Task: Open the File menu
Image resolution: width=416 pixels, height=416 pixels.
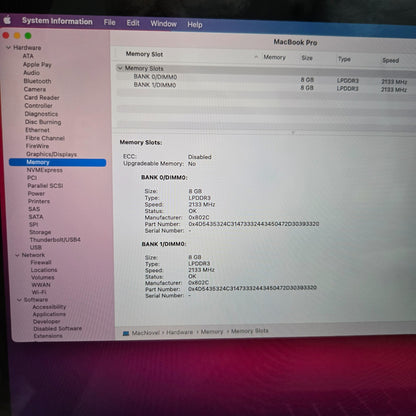Action: coord(109,22)
